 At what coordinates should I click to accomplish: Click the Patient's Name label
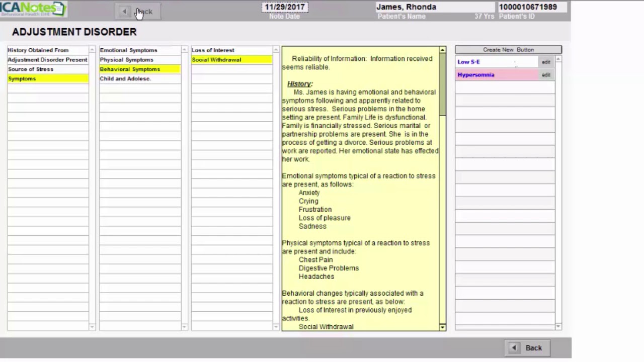pyautogui.click(x=401, y=17)
